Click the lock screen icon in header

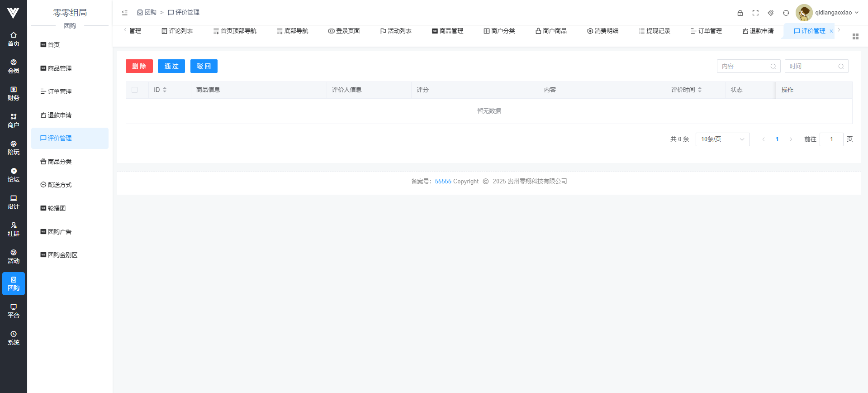tap(740, 13)
